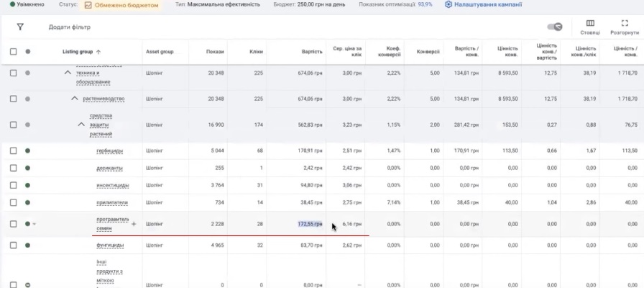Sort by the Кліки column header

pos(256,52)
